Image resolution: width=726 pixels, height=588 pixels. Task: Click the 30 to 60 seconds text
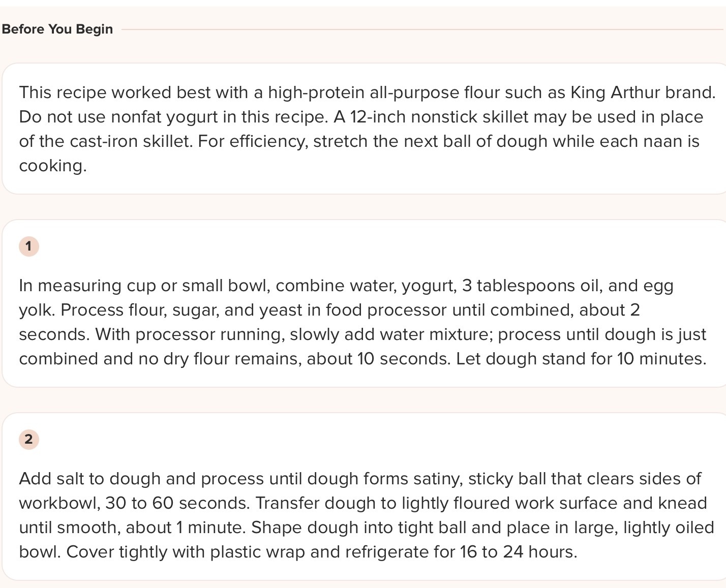[177, 503]
